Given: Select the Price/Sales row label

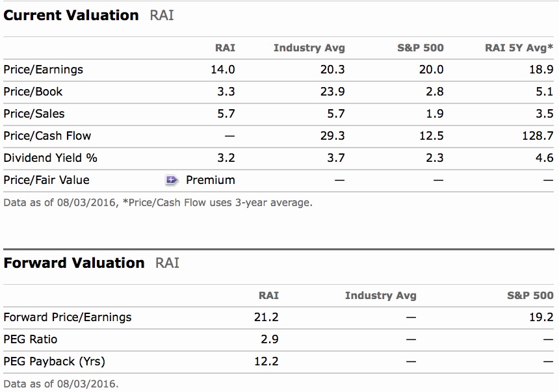Looking at the screenshot, I should tap(34, 114).
